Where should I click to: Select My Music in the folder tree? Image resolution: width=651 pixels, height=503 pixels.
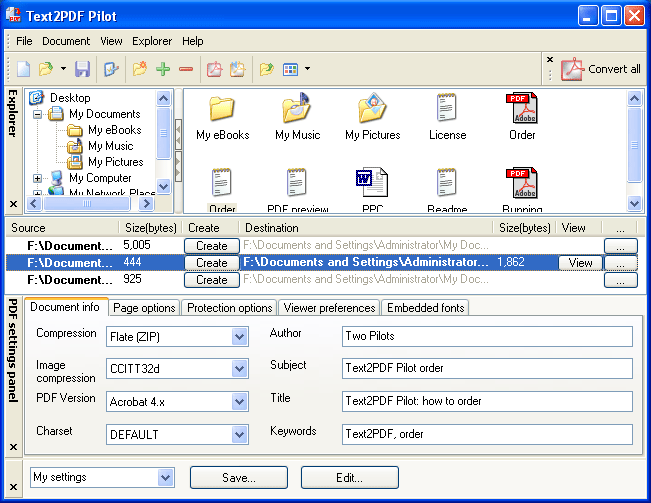110,146
